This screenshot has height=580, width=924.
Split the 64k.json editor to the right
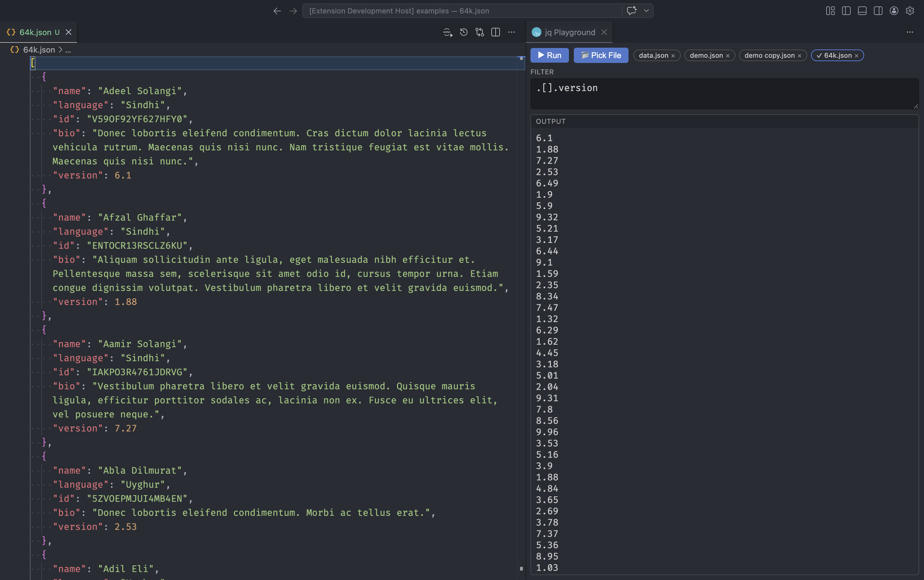pos(496,32)
